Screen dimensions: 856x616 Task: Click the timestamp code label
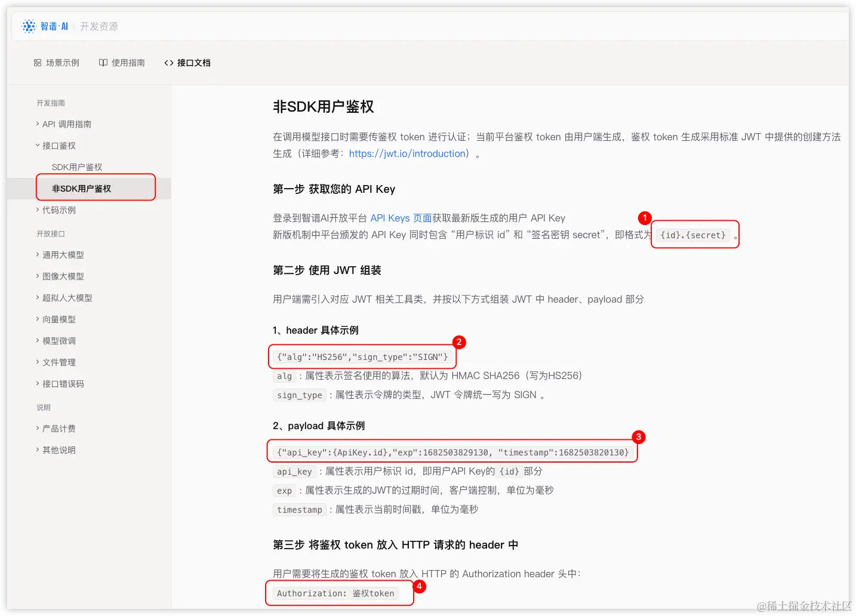pos(300,510)
